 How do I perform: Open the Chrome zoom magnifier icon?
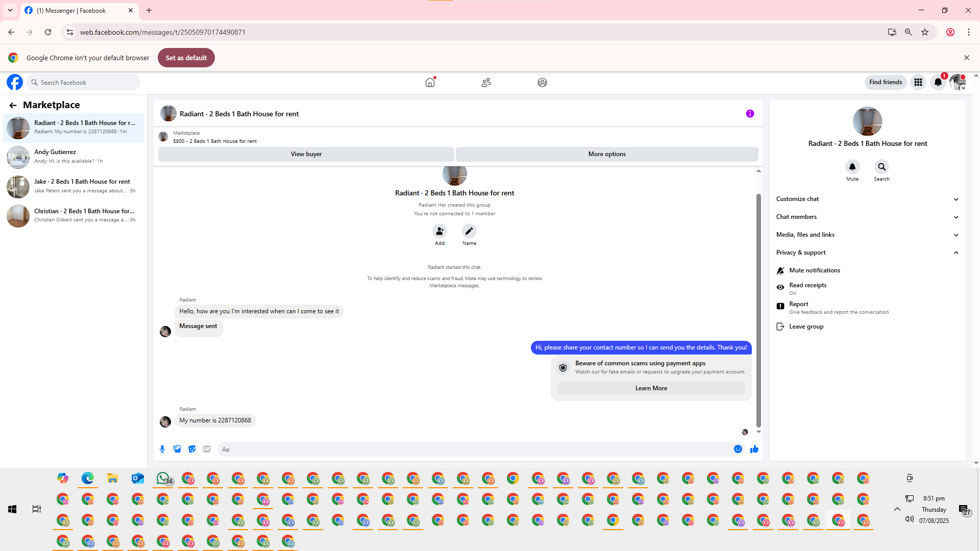coord(909,32)
